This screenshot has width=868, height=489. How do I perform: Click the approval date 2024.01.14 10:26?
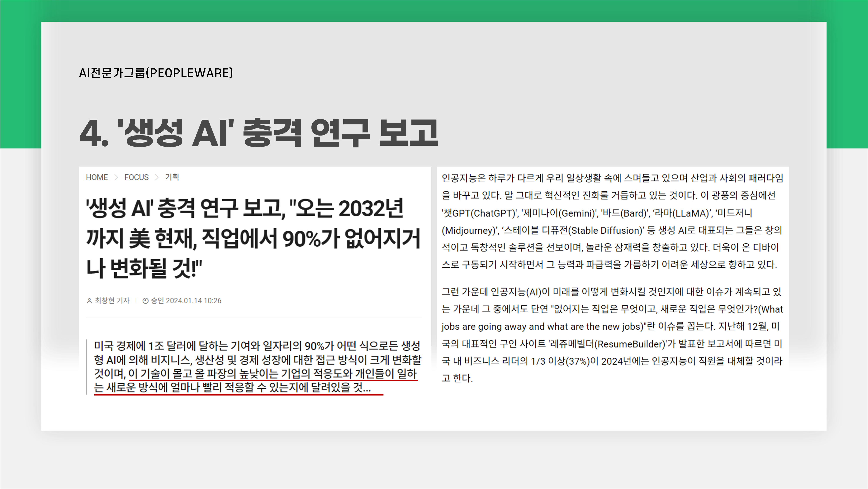[193, 301]
